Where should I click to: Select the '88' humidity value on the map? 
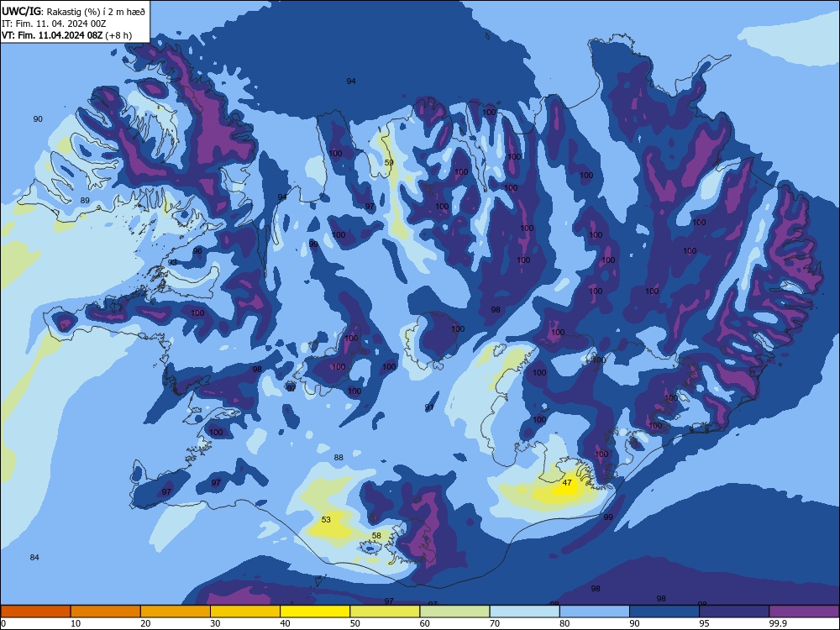click(339, 458)
